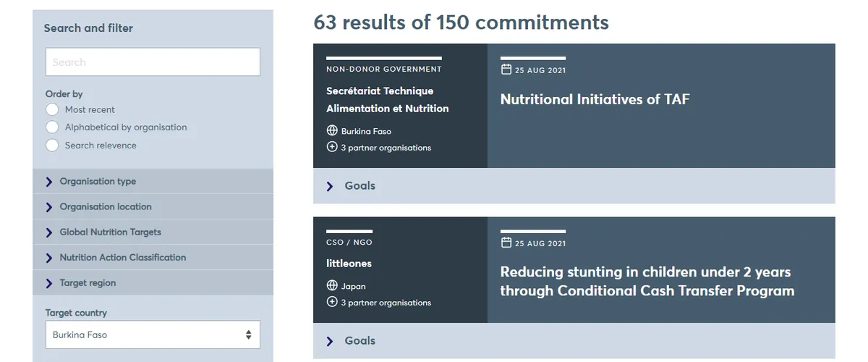This screenshot has width=868, height=362.
Task: Click plus icon for Secrétariat partner organisations
Action: pyautogui.click(x=332, y=147)
